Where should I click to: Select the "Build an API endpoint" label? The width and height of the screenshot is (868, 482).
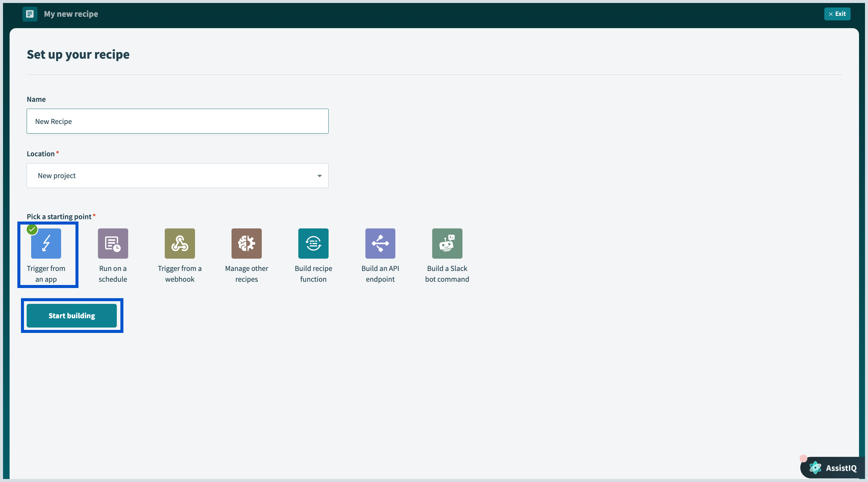[380, 274]
